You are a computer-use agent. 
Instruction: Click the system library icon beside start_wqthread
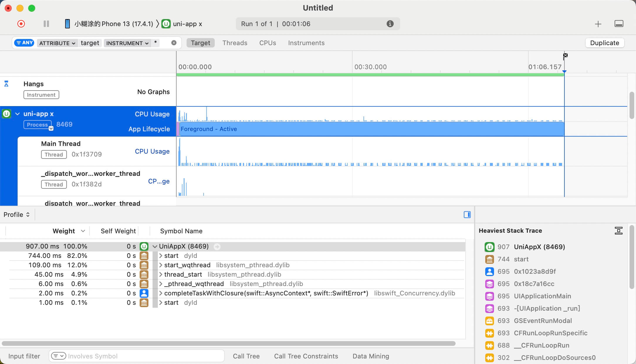point(144,265)
